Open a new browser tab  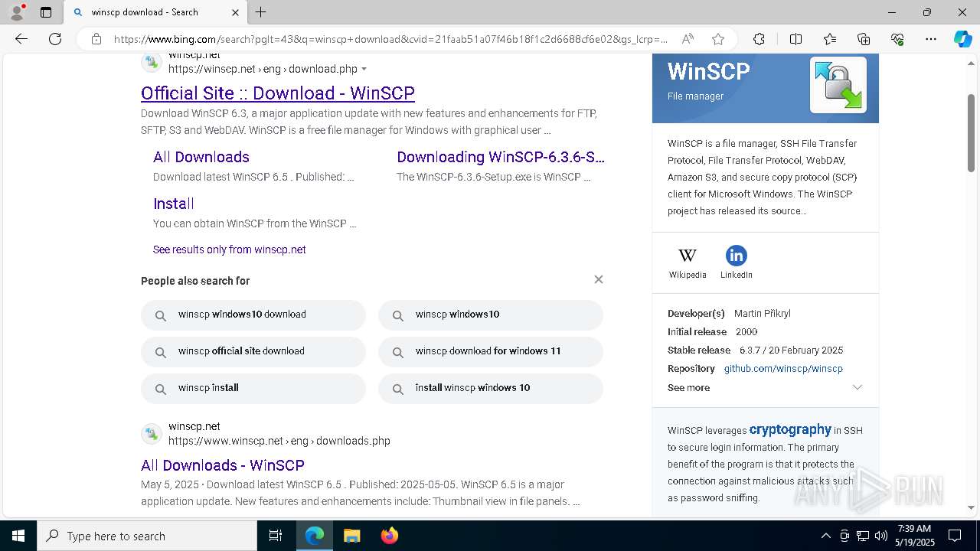(261, 12)
